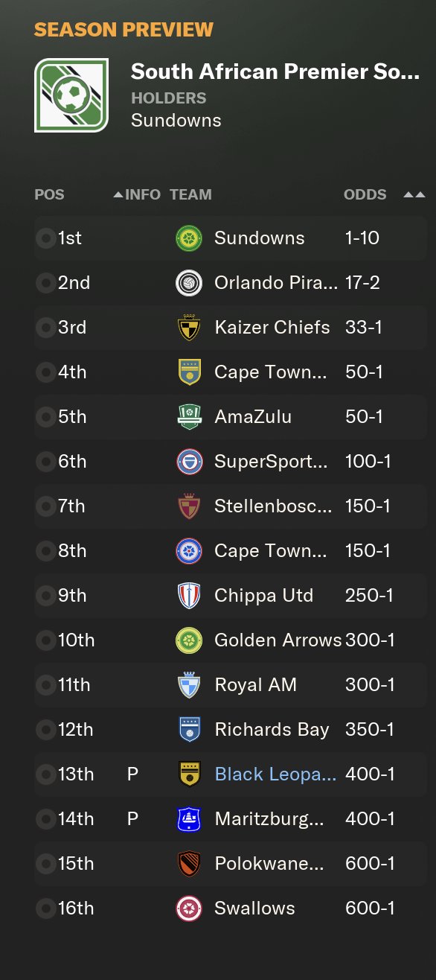The width and height of the screenshot is (436, 980).
Task: Sort the table by POS header
Action: (x=49, y=195)
